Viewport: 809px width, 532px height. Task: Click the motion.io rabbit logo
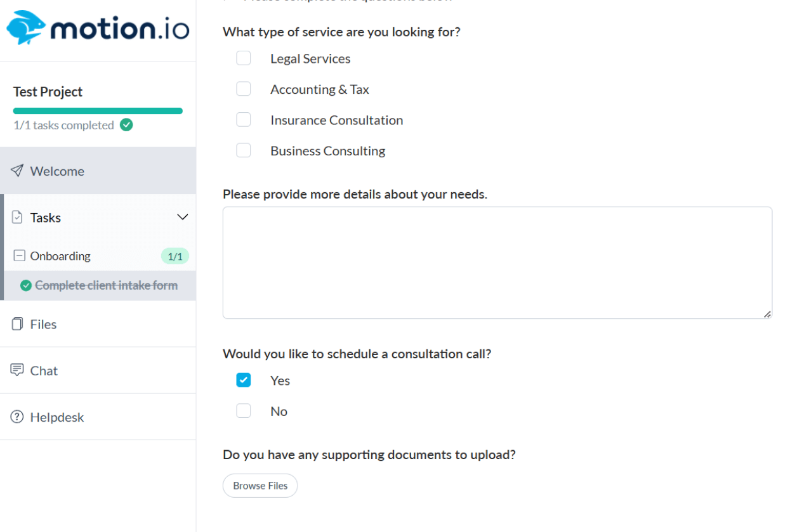coord(26,28)
